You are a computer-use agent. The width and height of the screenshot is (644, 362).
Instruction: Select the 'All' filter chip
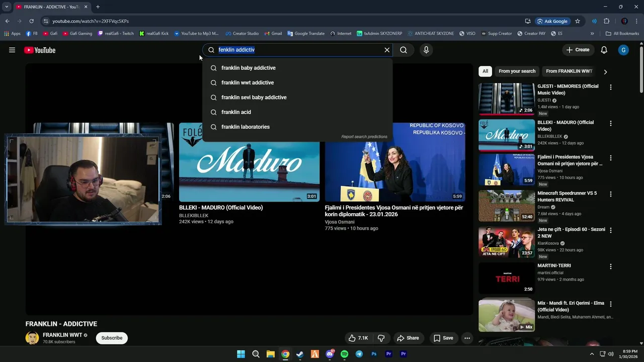[x=485, y=71]
